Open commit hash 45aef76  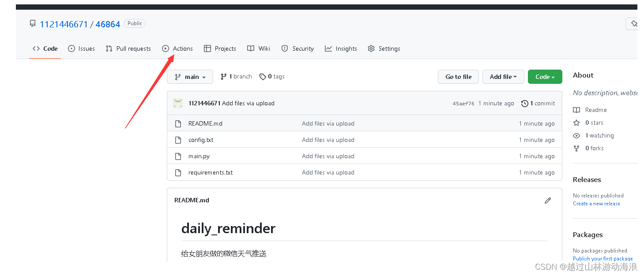(x=463, y=104)
